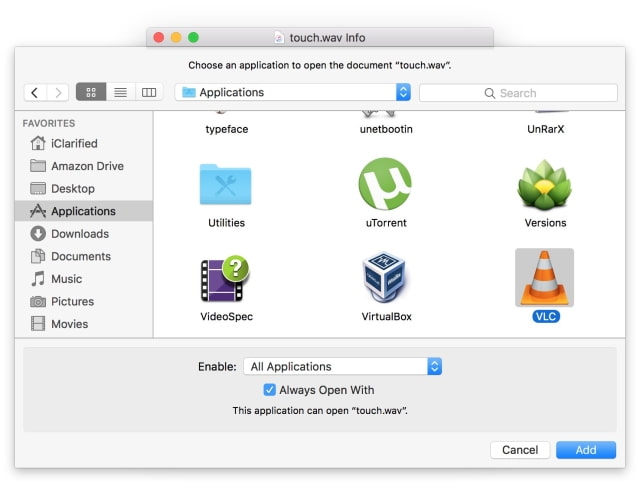Switch to icon grid view
The height and width of the screenshot is (486, 640).
pyautogui.click(x=91, y=92)
